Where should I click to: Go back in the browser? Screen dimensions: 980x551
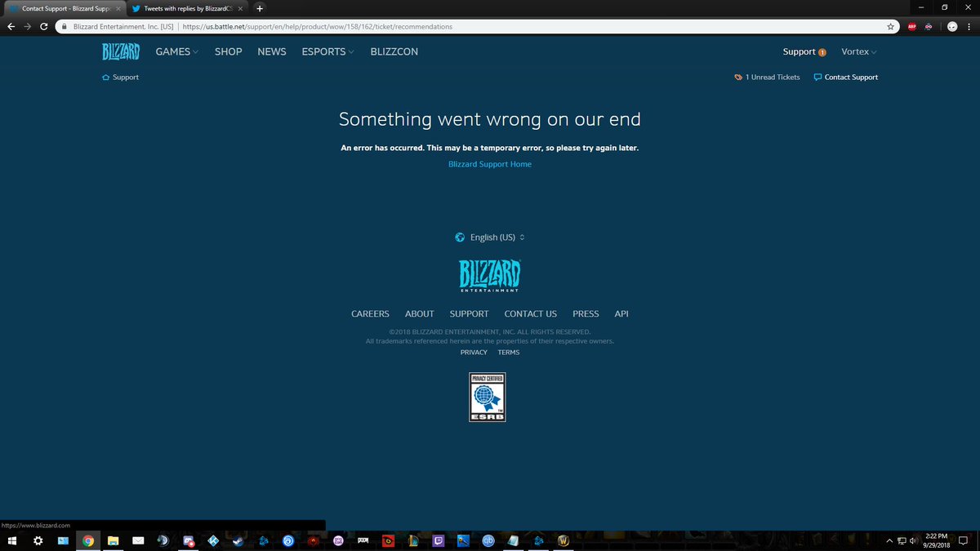click(11, 26)
